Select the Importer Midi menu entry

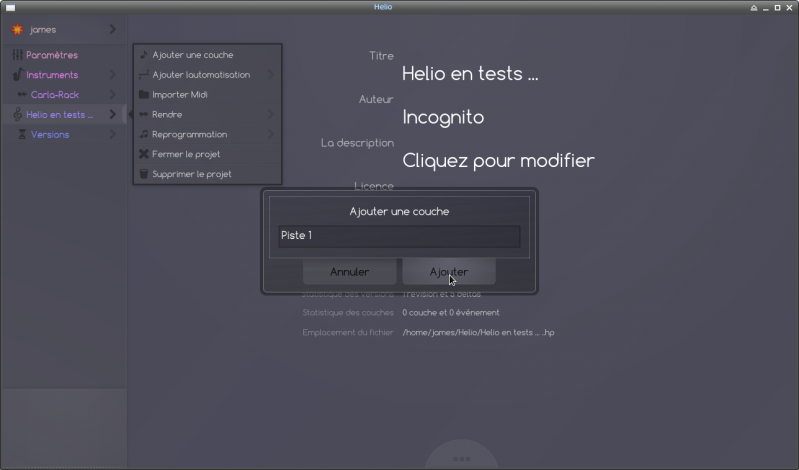pos(207,94)
